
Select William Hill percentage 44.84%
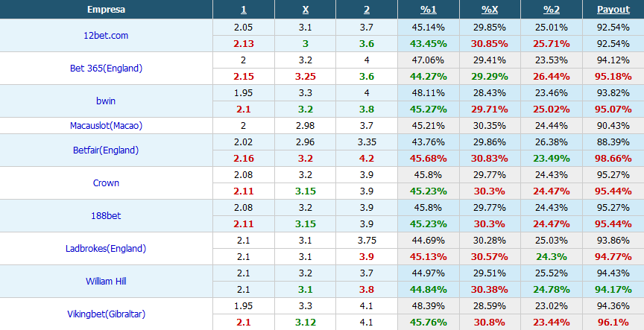(x=429, y=291)
